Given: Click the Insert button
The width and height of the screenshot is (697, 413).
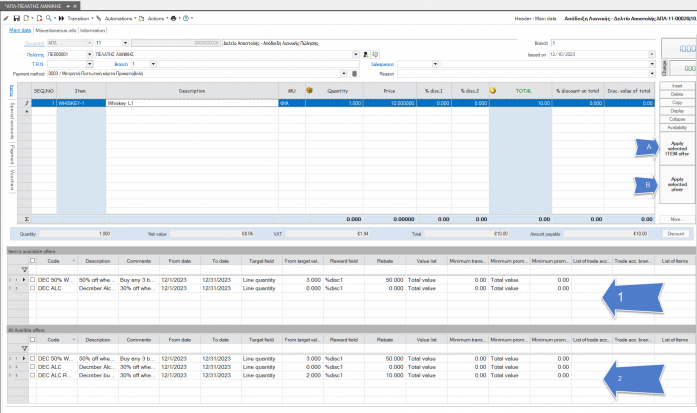Looking at the screenshot, I should [x=677, y=86].
